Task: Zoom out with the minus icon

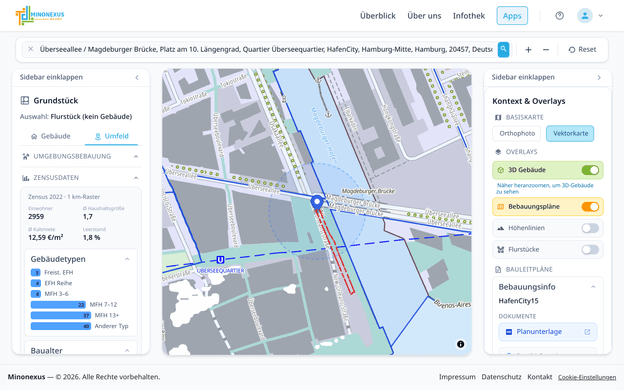Action: tap(546, 50)
